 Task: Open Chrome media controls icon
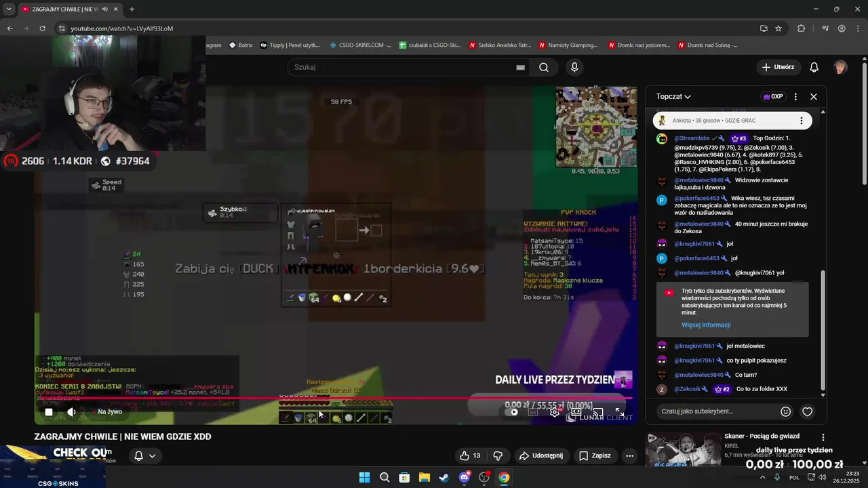825,28
